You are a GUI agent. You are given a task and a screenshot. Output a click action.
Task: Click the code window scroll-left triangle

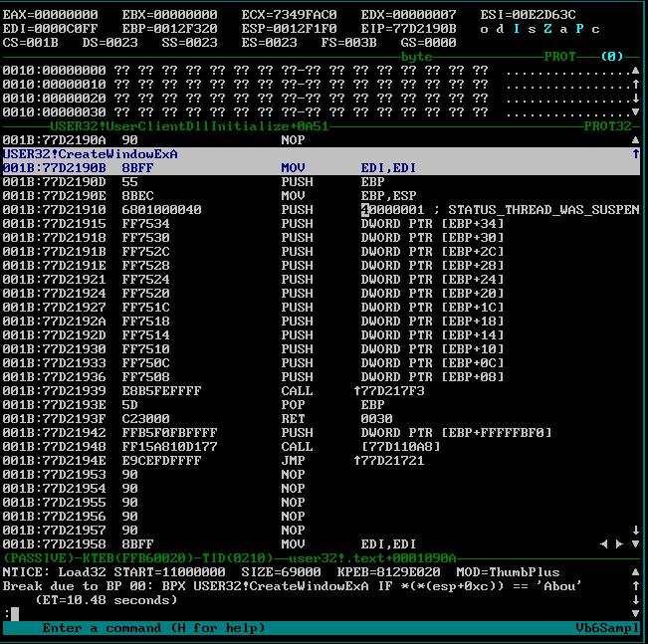tap(604, 544)
